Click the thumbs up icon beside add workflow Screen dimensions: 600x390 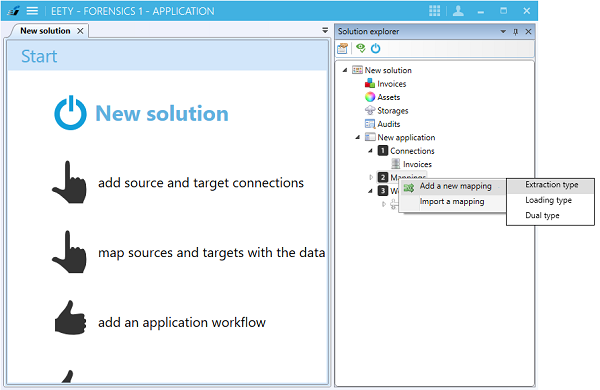(70, 318)
